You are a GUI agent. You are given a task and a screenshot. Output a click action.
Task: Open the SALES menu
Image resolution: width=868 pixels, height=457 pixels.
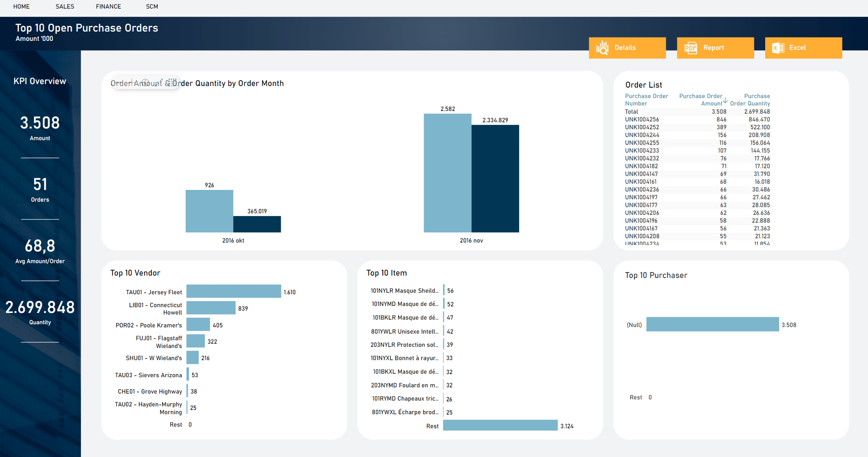coord(65,7)
